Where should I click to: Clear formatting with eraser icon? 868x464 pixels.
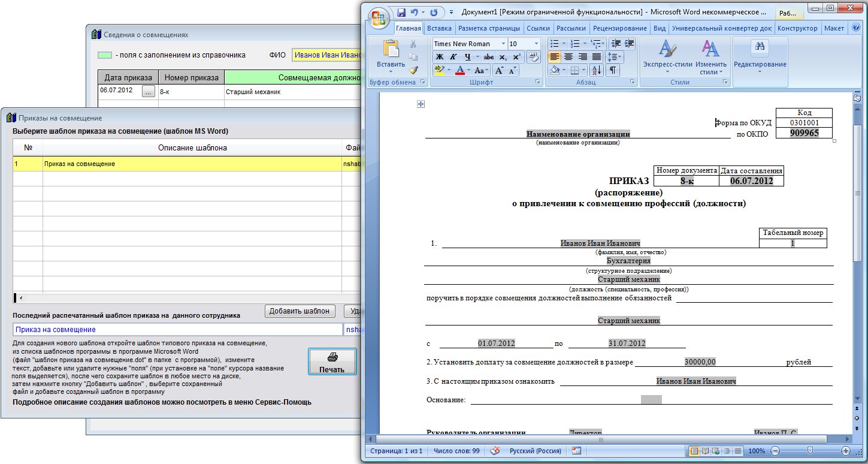[533, 57]
